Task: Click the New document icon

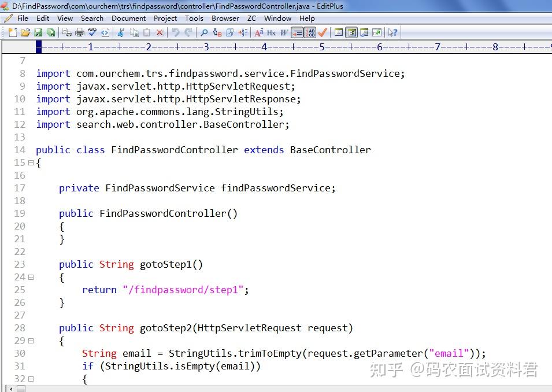Action: point(13,32)
